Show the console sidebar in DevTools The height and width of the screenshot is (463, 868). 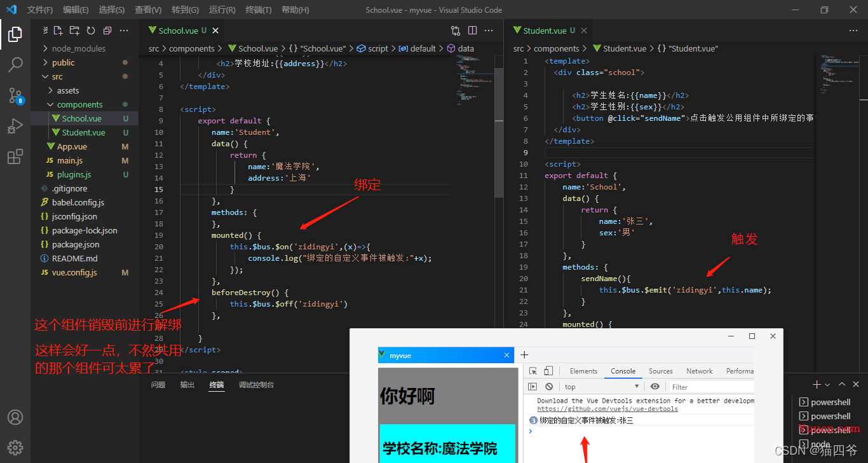[533, 387]
